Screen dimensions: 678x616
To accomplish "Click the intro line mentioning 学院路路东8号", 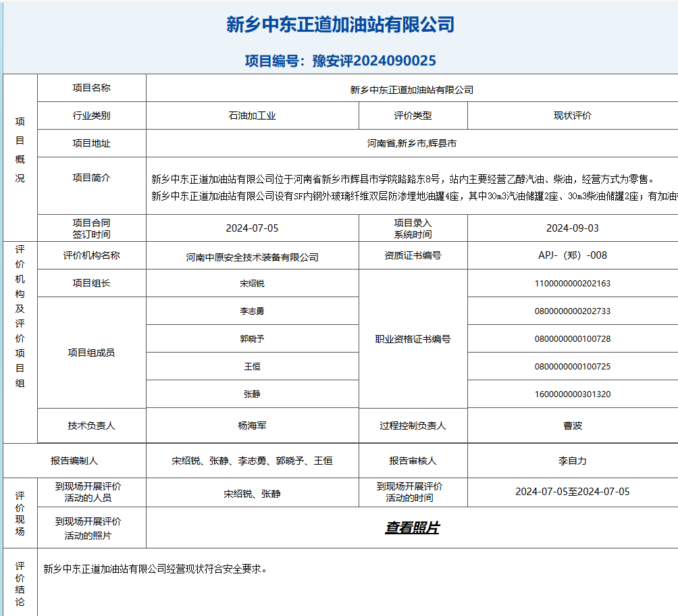I will 403,179.
